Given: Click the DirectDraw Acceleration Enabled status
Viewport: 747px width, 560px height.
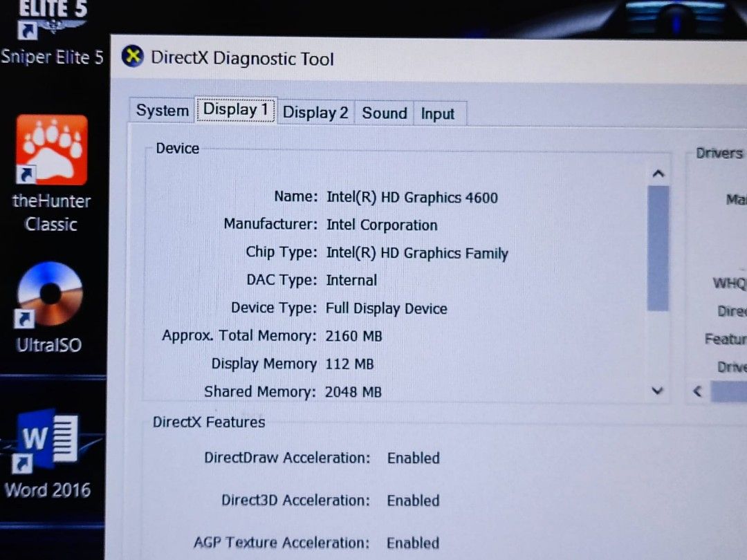Looking at the screenshot, I should (413, 458).
